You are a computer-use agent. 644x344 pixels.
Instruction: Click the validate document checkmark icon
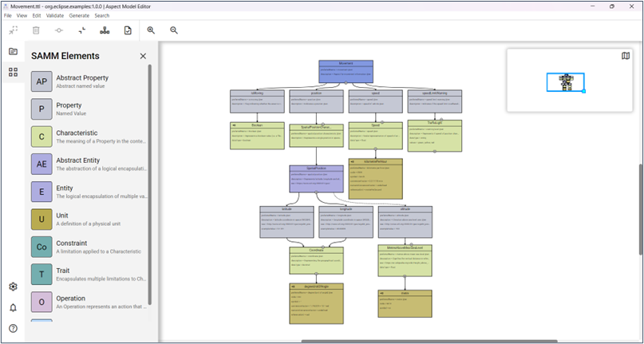tap(128, 30)
